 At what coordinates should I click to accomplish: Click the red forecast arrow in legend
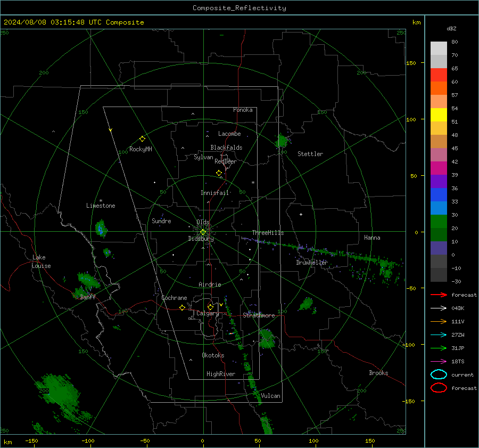439,295
